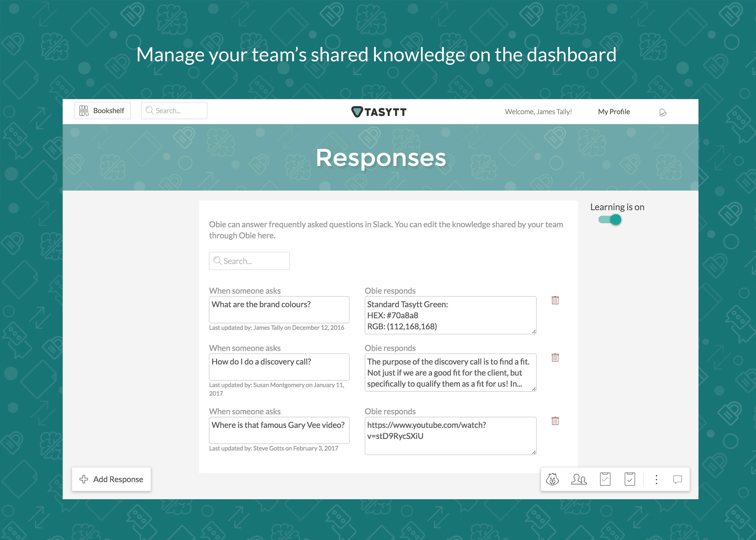
Task: Click the clipboard checkmark icon
Action: [630, 479]
